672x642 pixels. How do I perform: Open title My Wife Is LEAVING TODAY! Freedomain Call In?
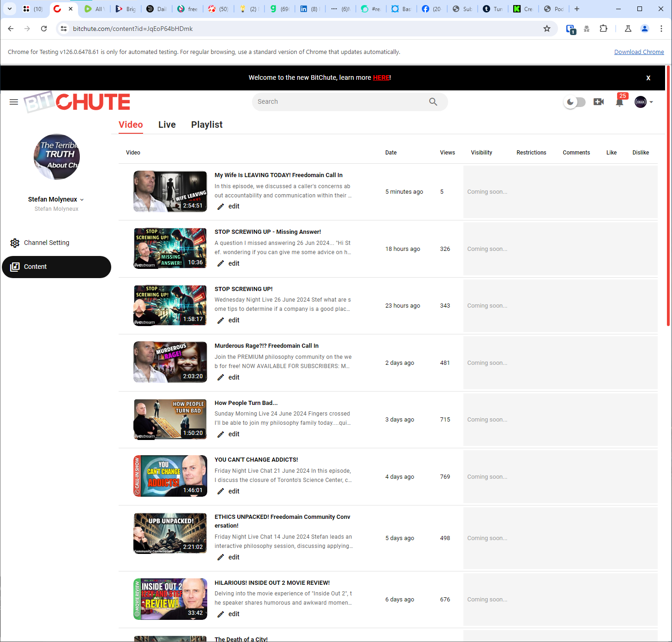point(278,175)
